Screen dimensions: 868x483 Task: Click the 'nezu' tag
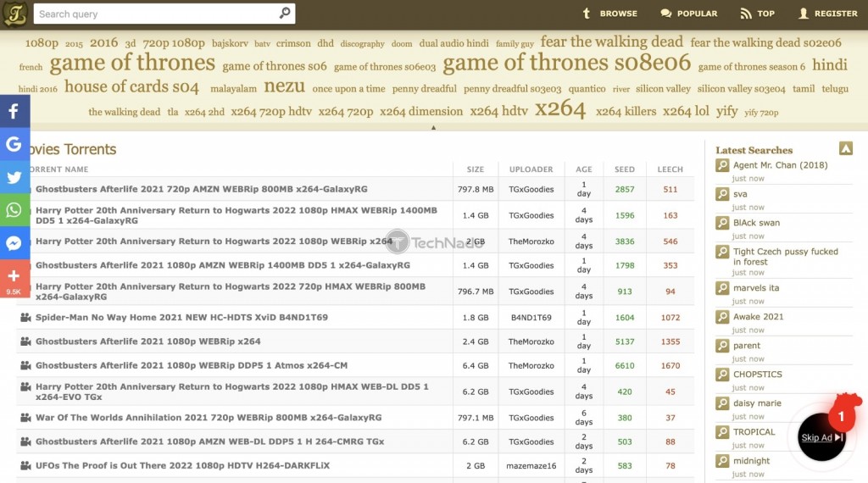click(285, 86)
